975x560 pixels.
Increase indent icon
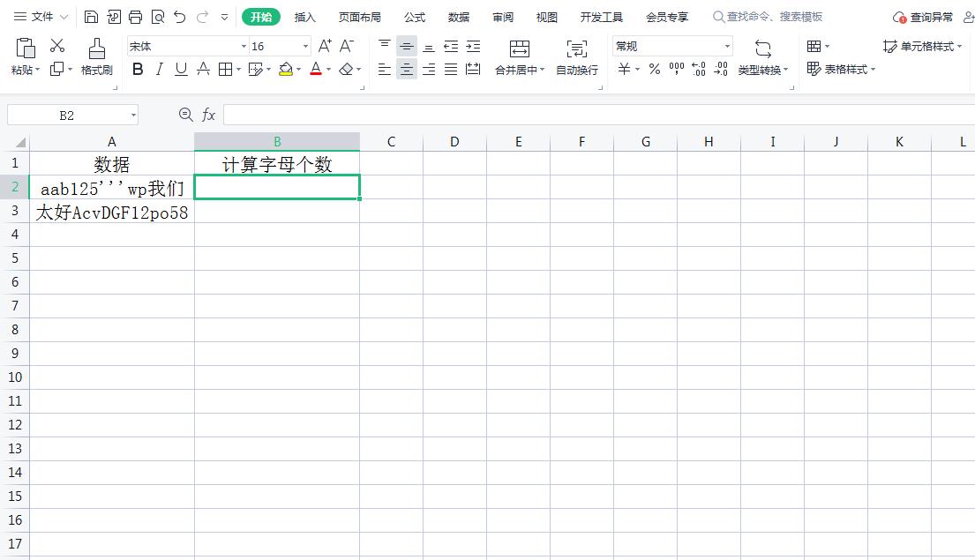point(473,46)
